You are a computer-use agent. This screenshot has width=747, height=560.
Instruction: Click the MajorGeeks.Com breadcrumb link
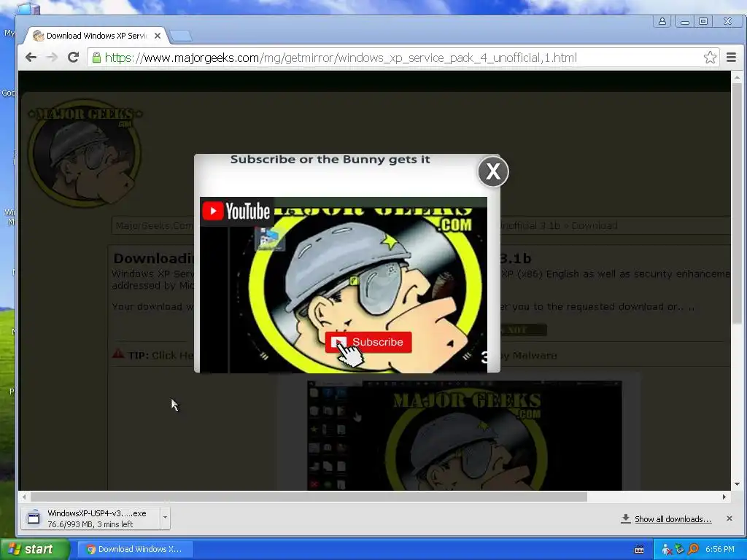[x=154, y=225]
